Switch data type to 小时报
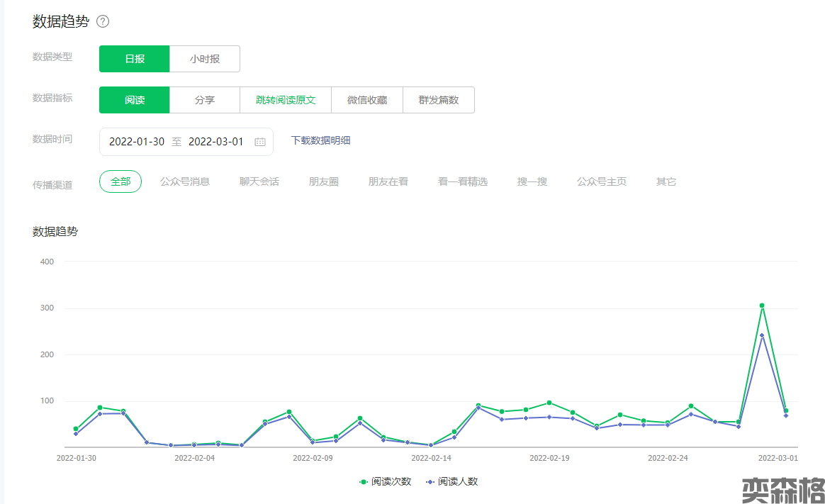825x504 pixels. tap(205, 59)
